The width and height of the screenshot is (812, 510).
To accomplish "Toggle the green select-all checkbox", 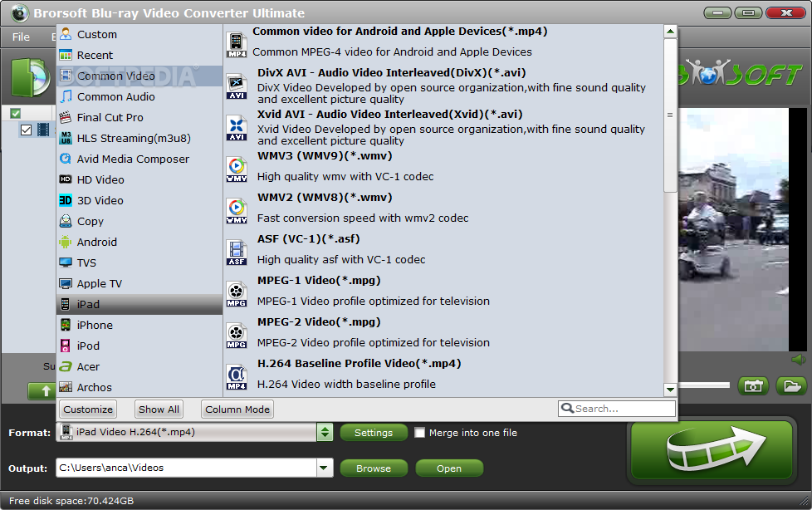I will pos(16,113).
